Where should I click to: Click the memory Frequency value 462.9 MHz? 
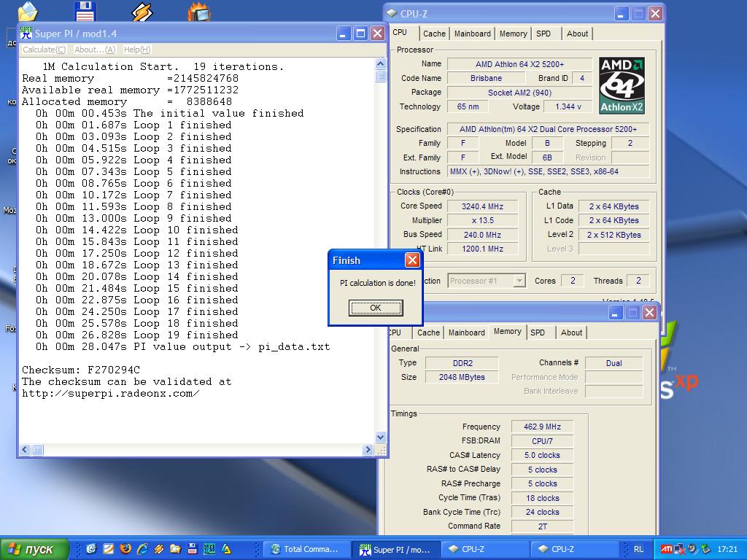pos(542,427)
